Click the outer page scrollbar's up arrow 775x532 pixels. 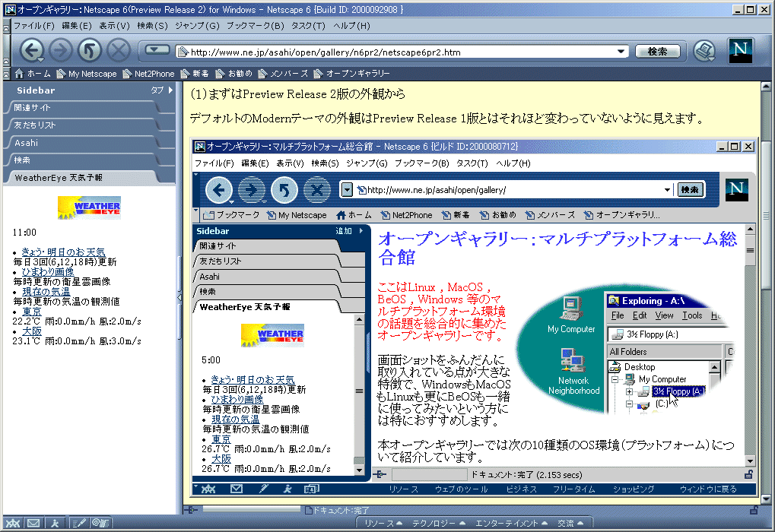pos(766,87)
